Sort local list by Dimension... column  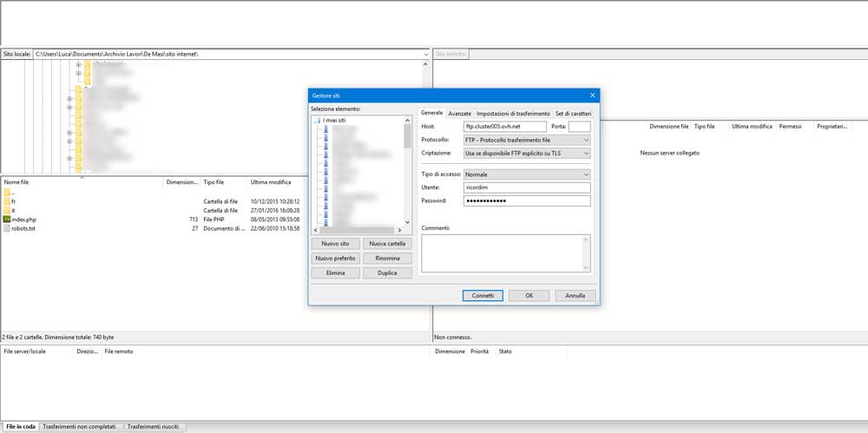(182, 181)
